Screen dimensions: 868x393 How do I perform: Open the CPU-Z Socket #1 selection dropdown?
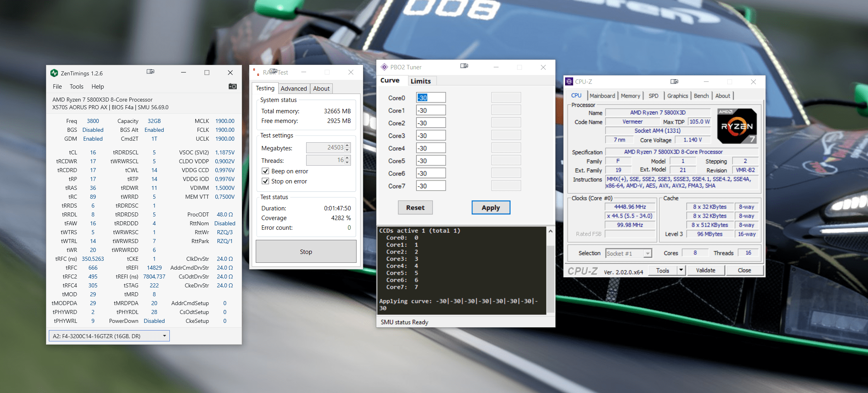[647, 253]
